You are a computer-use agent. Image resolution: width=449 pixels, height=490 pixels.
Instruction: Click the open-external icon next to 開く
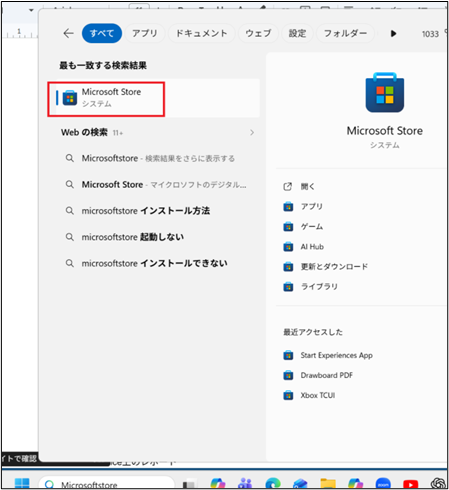point(287,187)
